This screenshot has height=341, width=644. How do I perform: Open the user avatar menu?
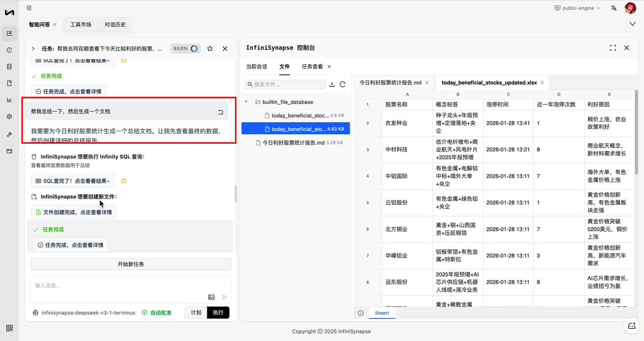[630, 8]
